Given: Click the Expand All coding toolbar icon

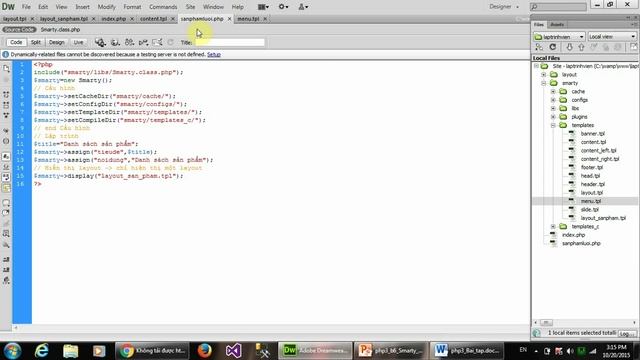Looking at the screenshot, I should coord(6,116).
